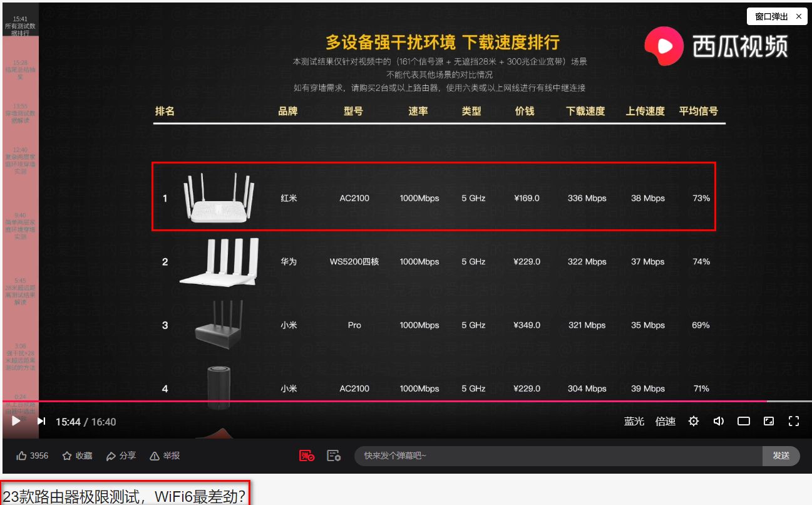The image size is (812, 505).
Task: Enter fullscreen mode
Action: (x=794, y=421)
